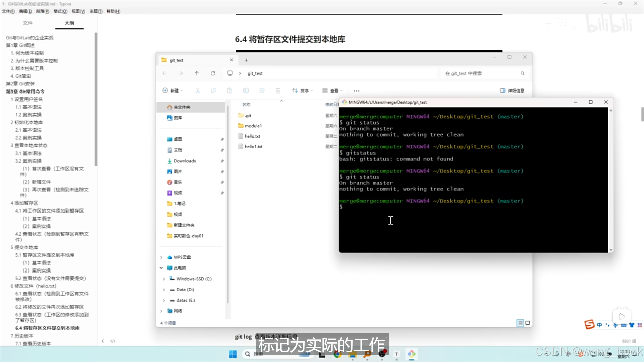Switch sidebar to the 大纲 outline tab
644x362 pixels.
point(69,23)
